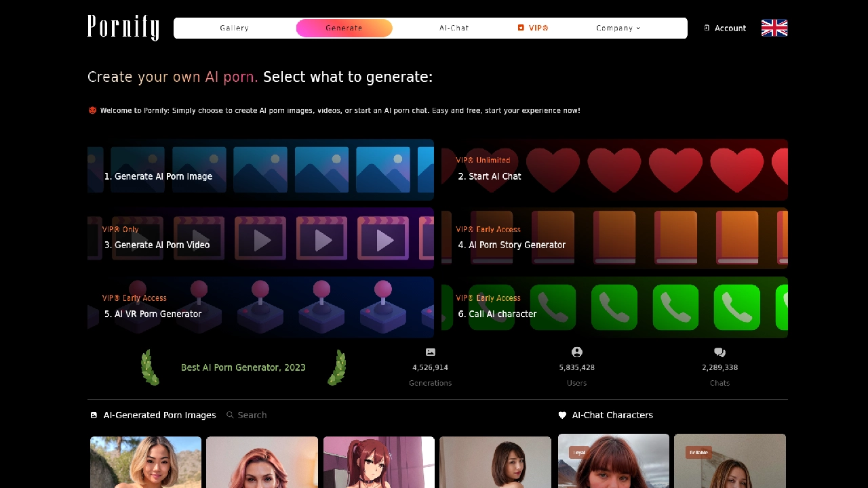
Task: Click the VIP icon in navigation bar
Action: (521, 28)
